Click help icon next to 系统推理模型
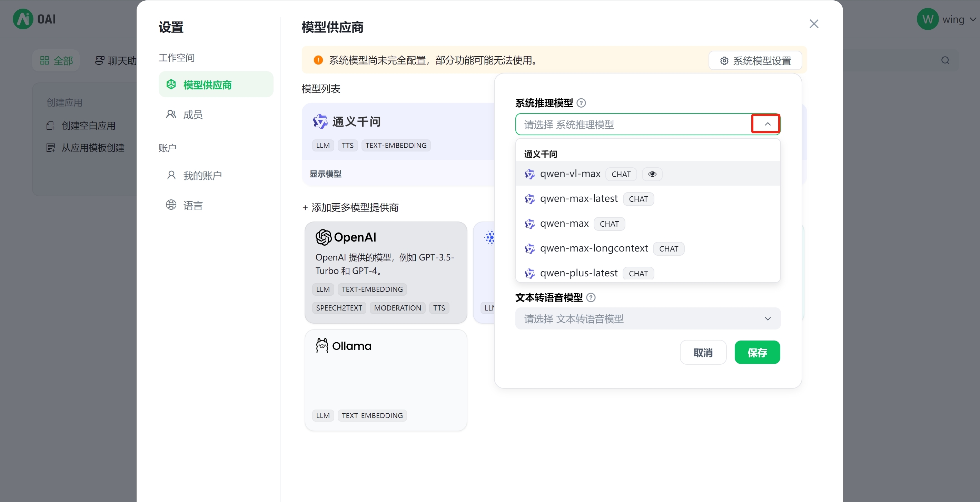The height and width of the screenshot is (502, 980). tap(581, 103)
